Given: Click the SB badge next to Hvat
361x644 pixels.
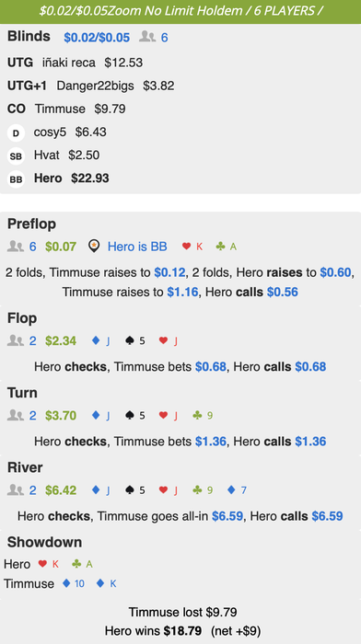Looking at the screenshot, I should (16, 156).
